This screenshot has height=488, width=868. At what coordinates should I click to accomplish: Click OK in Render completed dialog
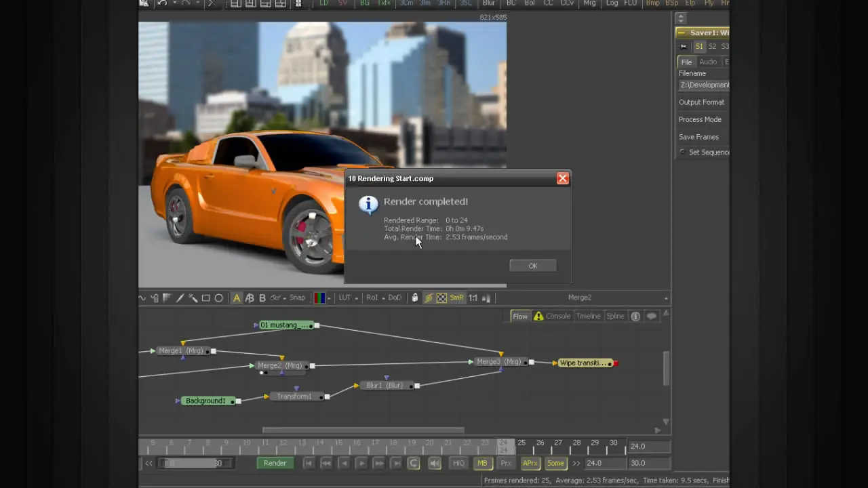[532, 266]
